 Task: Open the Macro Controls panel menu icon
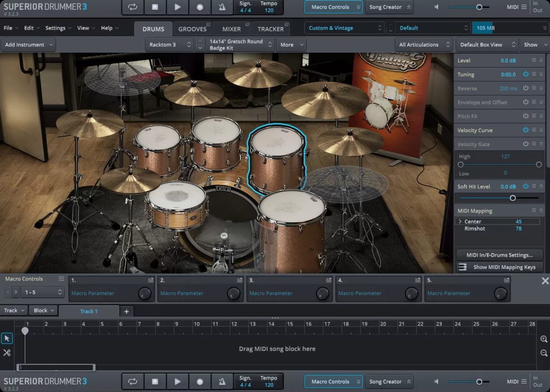(x=61, y=278)
